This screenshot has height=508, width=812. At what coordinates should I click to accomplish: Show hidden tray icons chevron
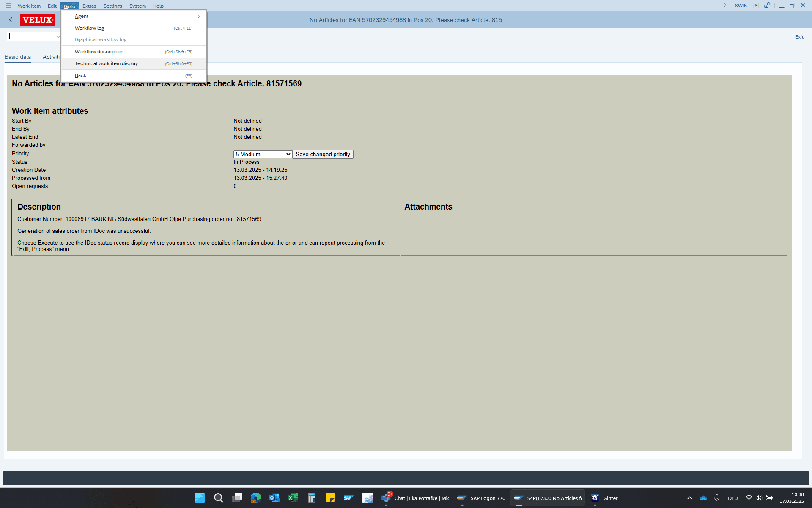click(x=690, y=498)
